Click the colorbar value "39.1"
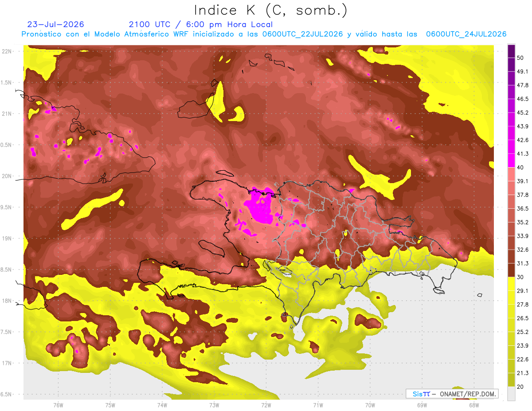The image size is (532, 411). pos(523,181)
